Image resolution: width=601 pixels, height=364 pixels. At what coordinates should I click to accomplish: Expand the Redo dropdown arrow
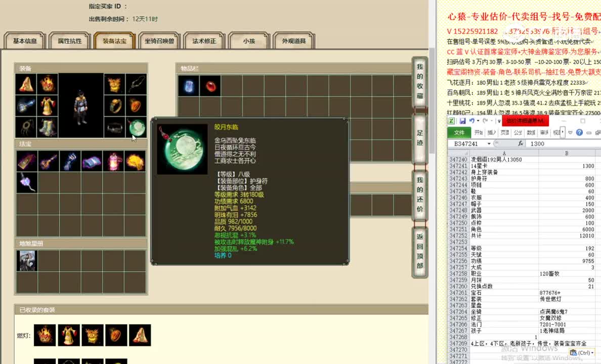point(492,121)
